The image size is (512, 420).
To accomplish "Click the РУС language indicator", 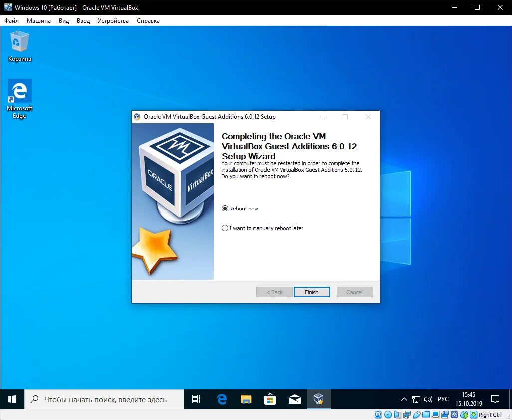I will point(443,399).
